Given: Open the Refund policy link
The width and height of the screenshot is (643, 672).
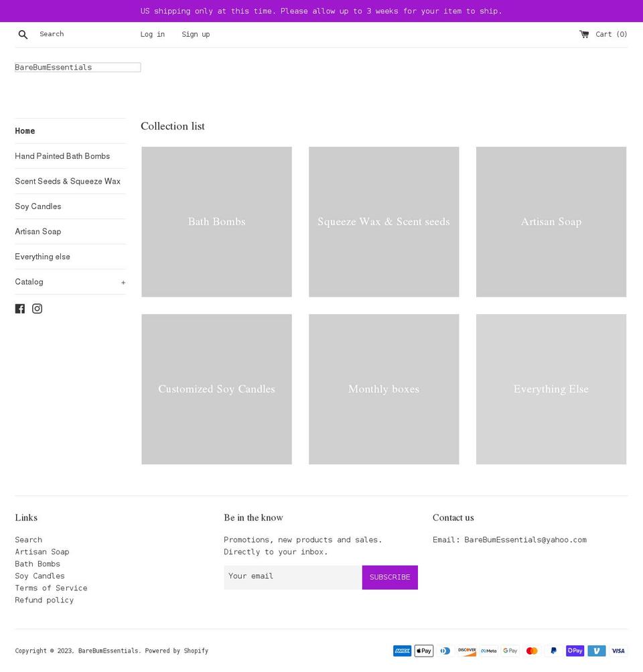Looking at the screenshot, I should click(x=44, y=600).
